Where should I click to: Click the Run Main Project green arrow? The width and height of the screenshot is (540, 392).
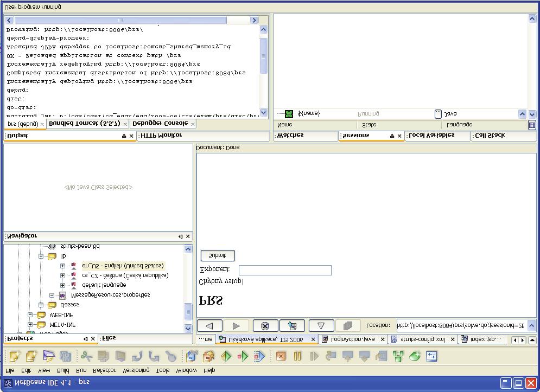[226, 356]
